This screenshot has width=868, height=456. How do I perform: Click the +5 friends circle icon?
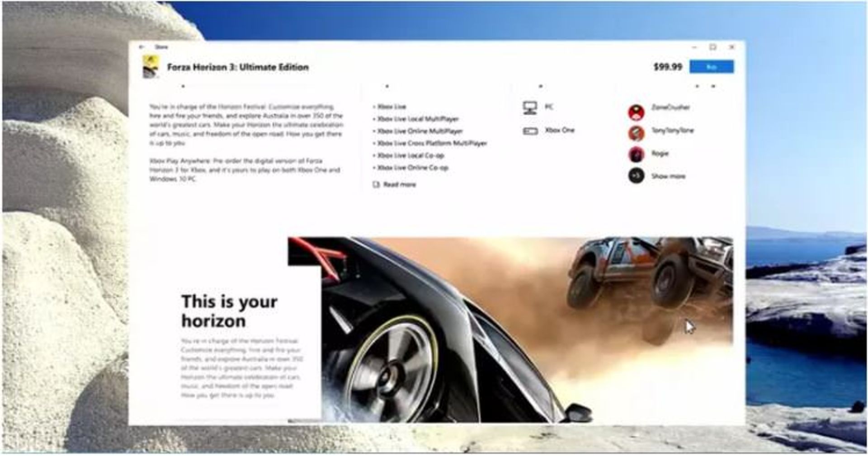(636, 175)
